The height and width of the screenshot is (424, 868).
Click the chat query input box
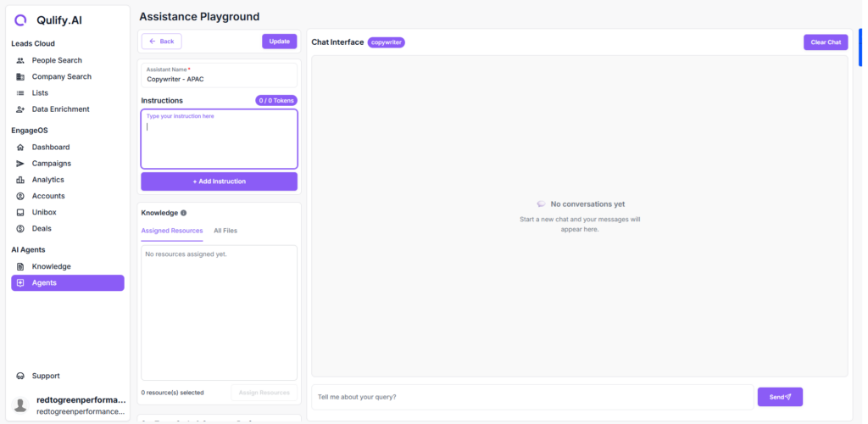(x=532, y=397)
